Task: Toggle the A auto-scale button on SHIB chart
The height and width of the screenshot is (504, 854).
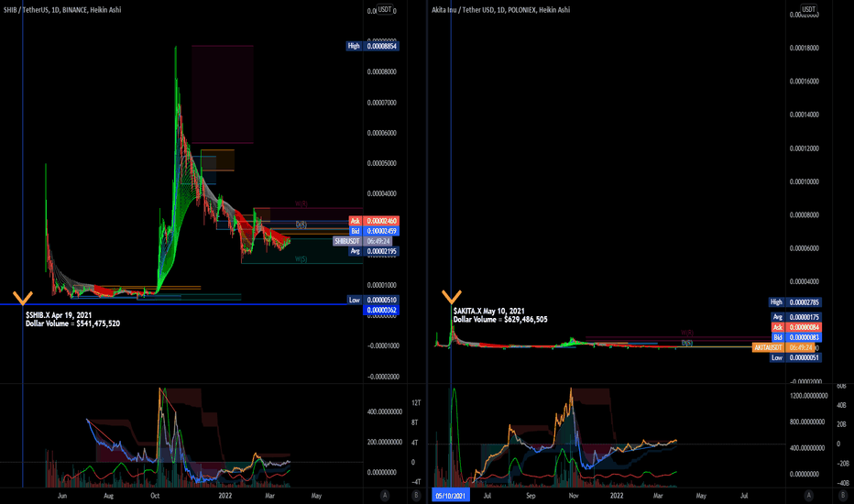Action: (x=385, y=495)
